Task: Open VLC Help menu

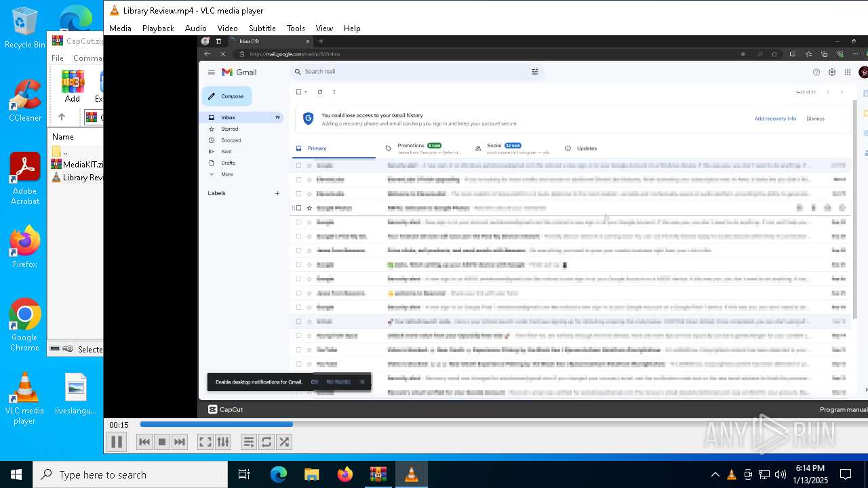Action: (x=352, y=28)
